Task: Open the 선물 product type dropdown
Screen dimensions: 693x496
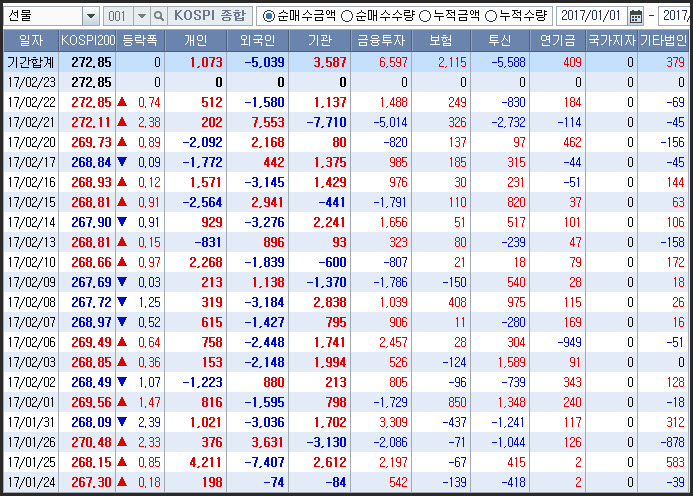Action: tap(91, 16)
